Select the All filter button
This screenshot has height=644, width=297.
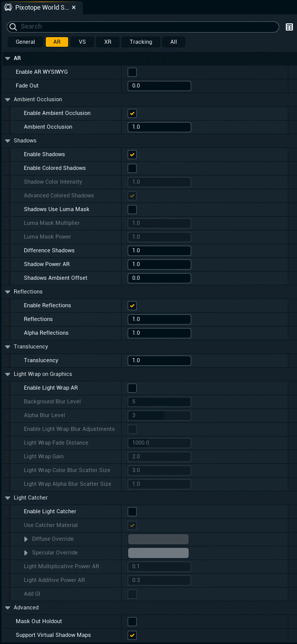[173, 42]
